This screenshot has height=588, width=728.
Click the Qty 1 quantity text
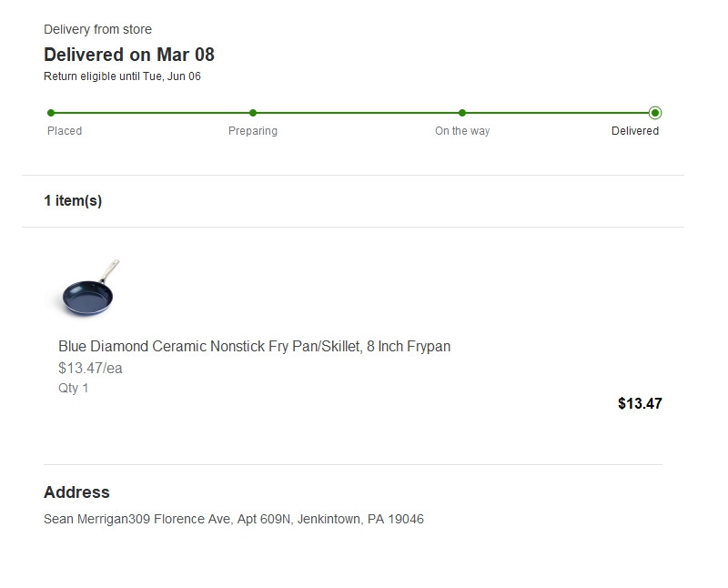click(74, 389)
